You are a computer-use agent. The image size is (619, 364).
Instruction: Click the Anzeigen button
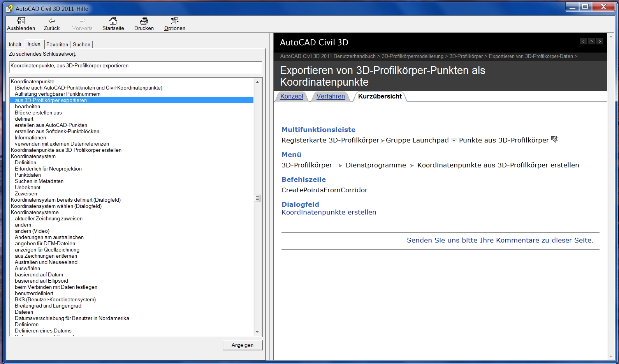(243, 345)
